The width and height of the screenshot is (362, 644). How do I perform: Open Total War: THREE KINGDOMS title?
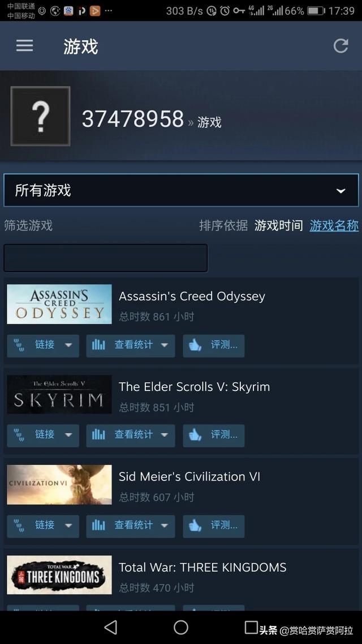[202, 568]
